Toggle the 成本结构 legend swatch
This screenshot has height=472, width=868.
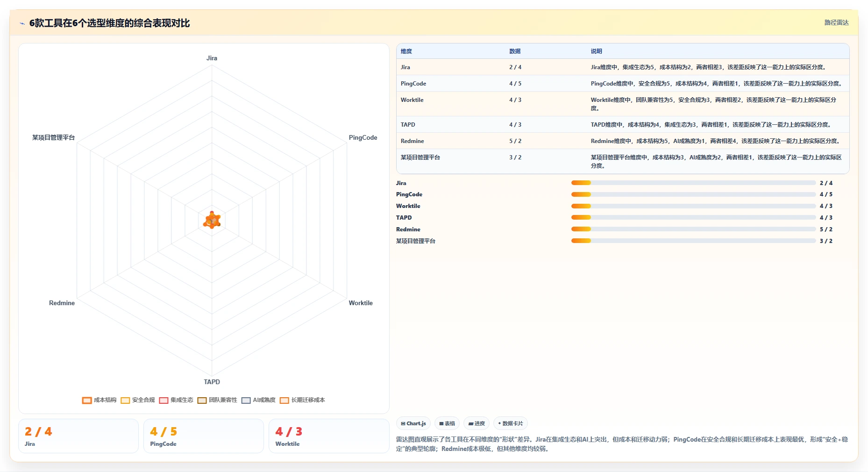click(87, 400)
